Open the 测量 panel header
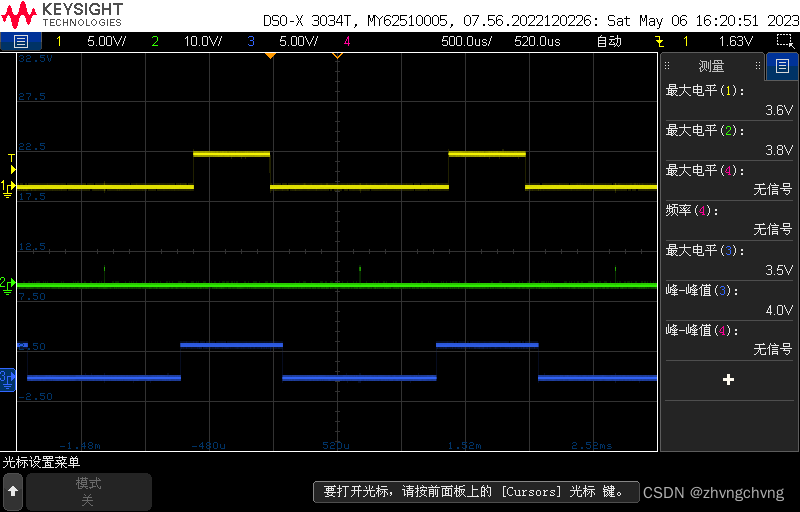Viewport: 800px width, 512px height. coord(711,66)
